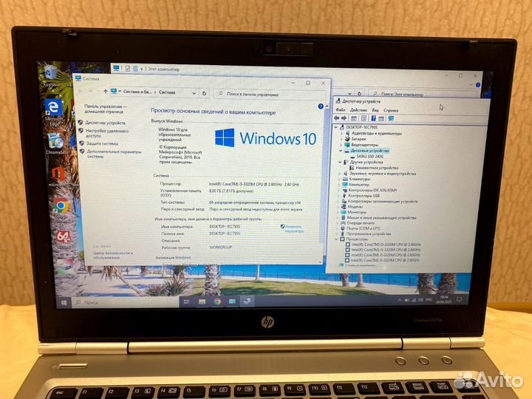532x399 pixels.
Task: Collapse the DESKTOP-1EC7955 root node
Action: (336, 127)
